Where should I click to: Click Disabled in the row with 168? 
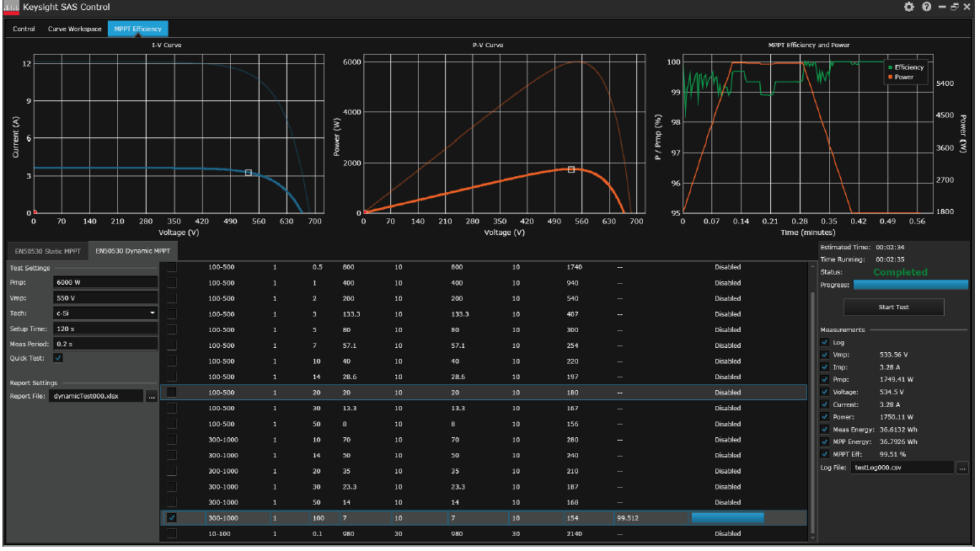pyautogui.click(x=727, y=503)
